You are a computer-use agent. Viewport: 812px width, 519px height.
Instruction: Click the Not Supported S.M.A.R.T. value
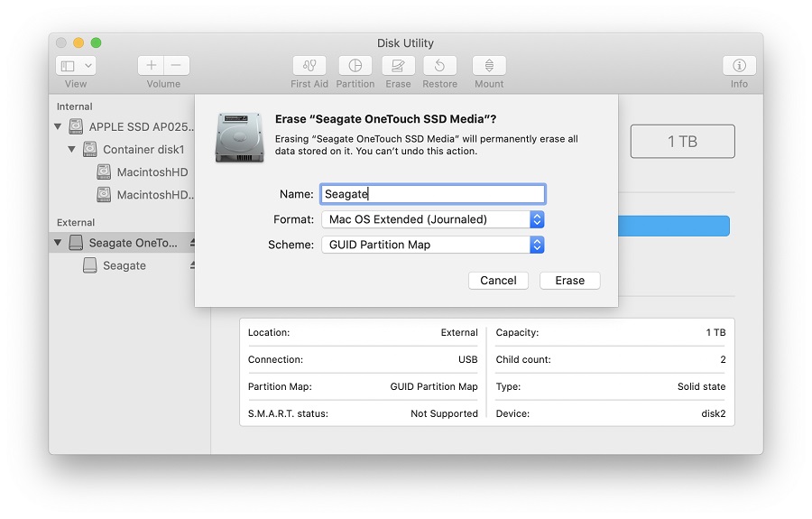point(444,413)
